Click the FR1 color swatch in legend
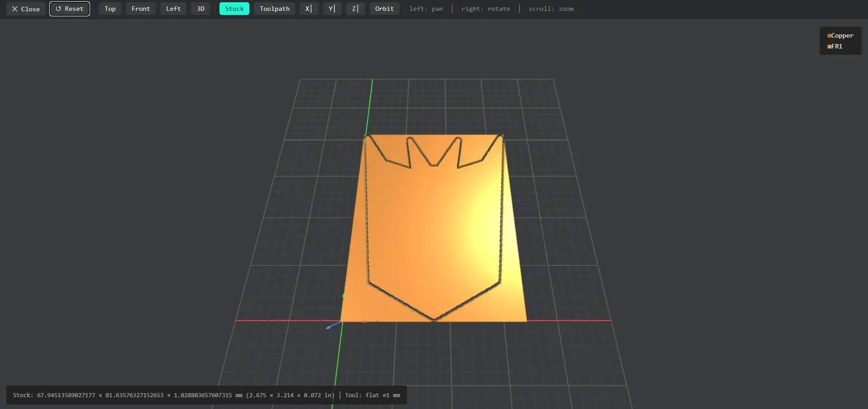The image size is (868, 409). 829,46
